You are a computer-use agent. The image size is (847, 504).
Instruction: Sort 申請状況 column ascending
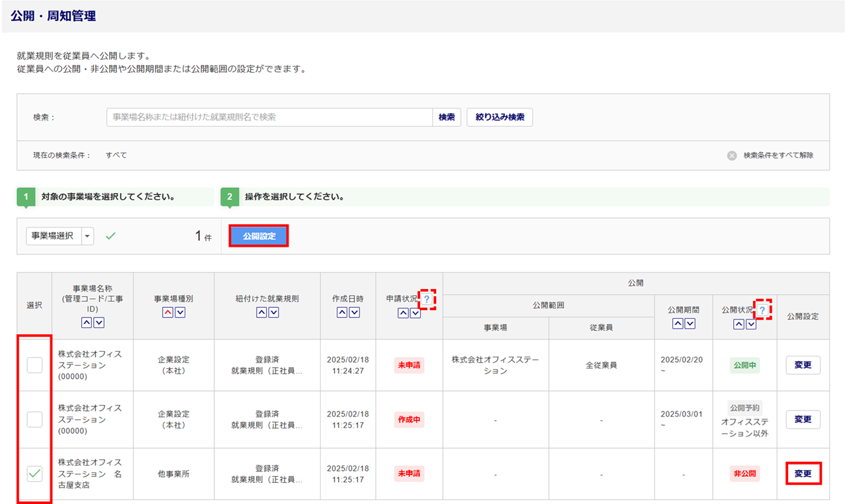click(x=403, y=313)
